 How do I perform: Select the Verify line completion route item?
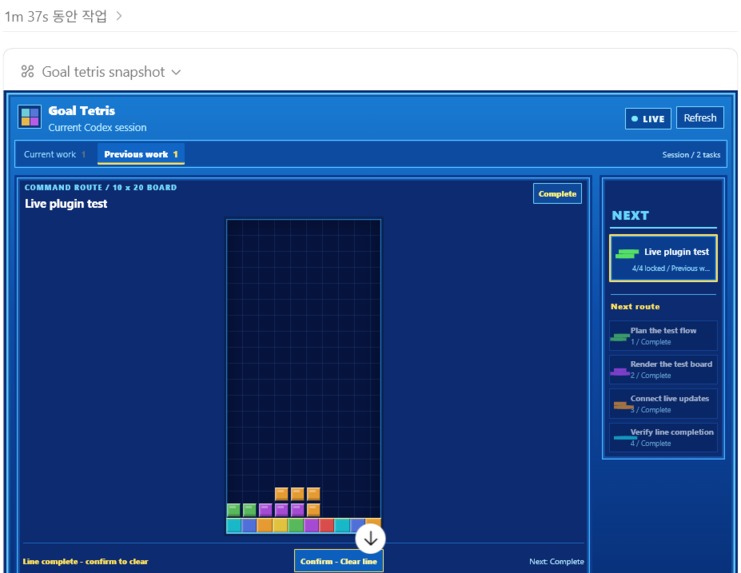(663, 437)
